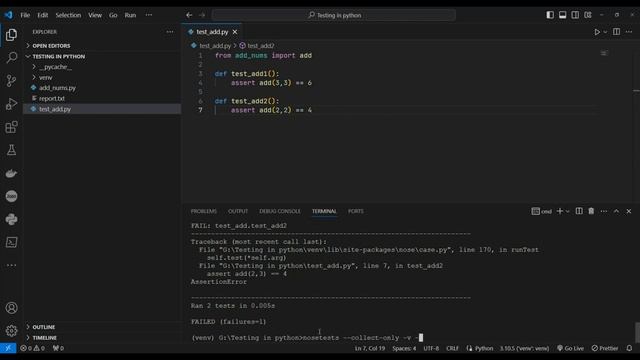Viewport: 640px width, 360px height.
Task: Click the terminal vertical scrollbar
Action: (637, 333)
